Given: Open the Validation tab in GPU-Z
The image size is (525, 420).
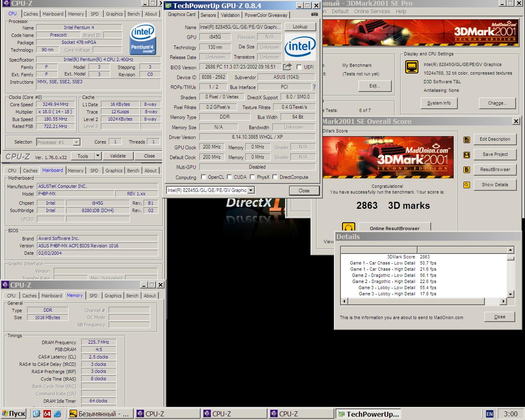Looking at the screenshot, I should tap(230, 15).
